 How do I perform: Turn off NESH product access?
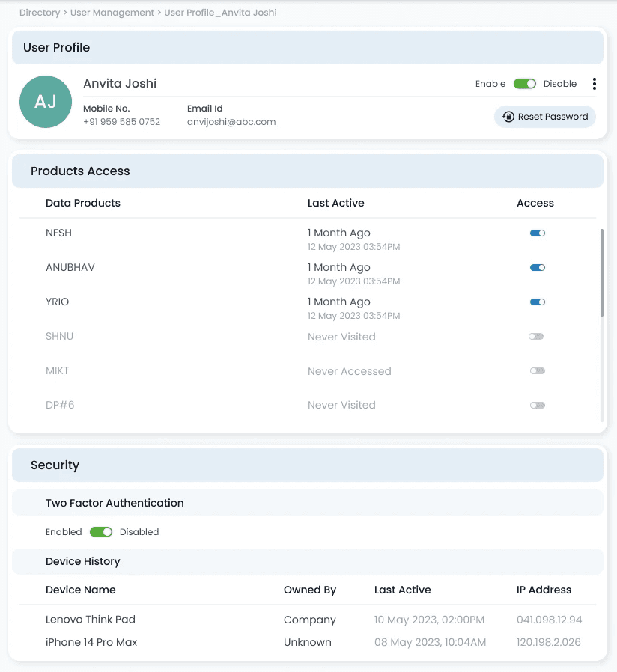537,233
